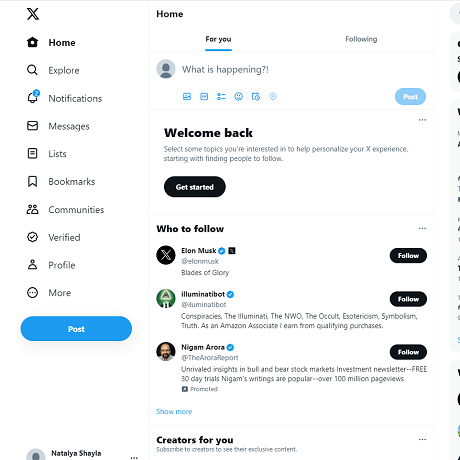Create a poll using poll icon
460x460 pixels.
[x=221, y=97]
